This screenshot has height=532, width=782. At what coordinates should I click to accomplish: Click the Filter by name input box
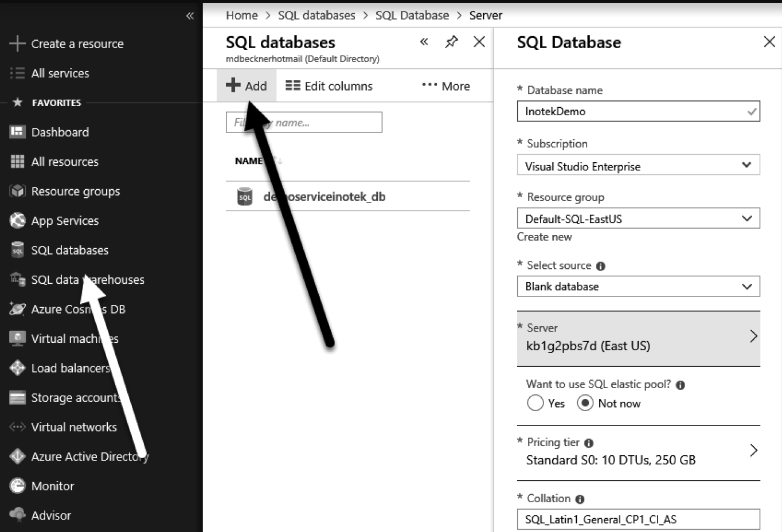(304, 122)
